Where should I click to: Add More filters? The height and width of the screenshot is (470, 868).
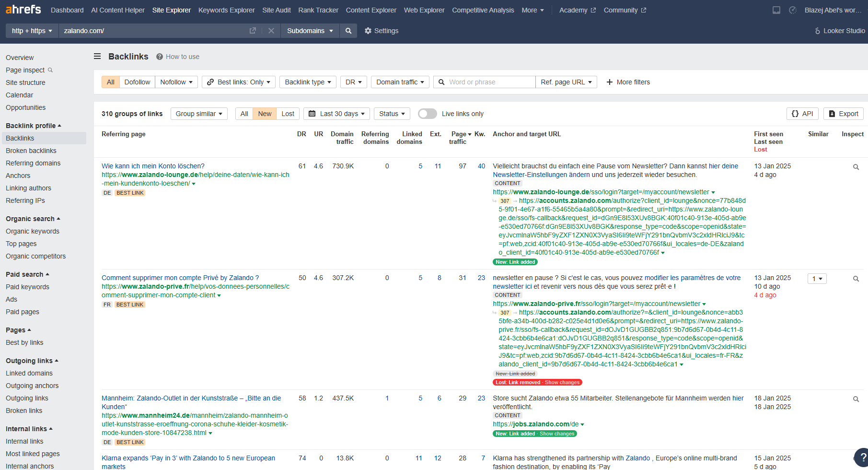click(628, 82)
